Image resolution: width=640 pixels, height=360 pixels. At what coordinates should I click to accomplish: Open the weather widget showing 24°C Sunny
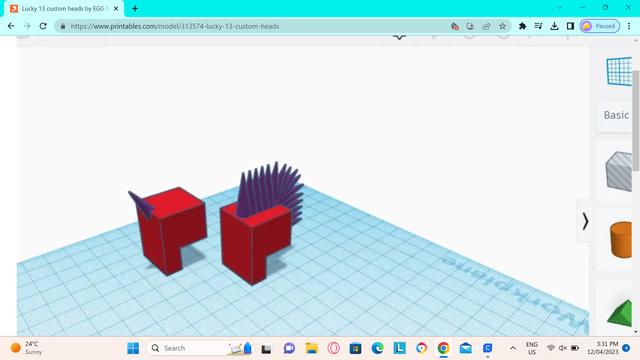coord(26,348)
